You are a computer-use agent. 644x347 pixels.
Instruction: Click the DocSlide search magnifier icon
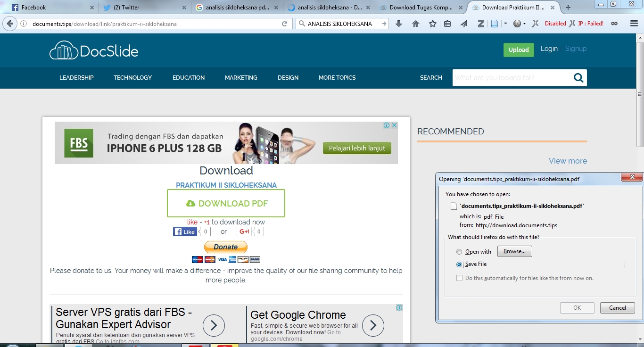pyautogui.click(x=578, y=78)
